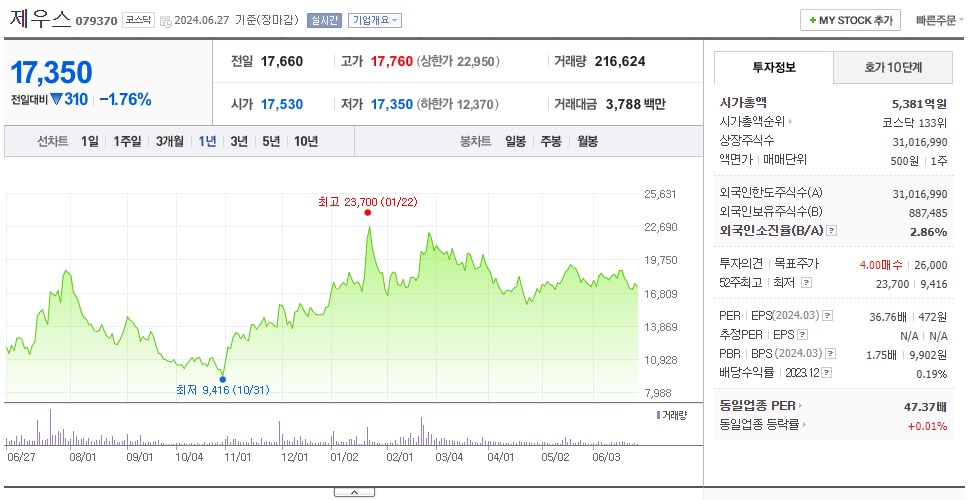The image size is (968, 500).
Task: Switch to the 투자정보 tab
Action: tap(774, 68)
